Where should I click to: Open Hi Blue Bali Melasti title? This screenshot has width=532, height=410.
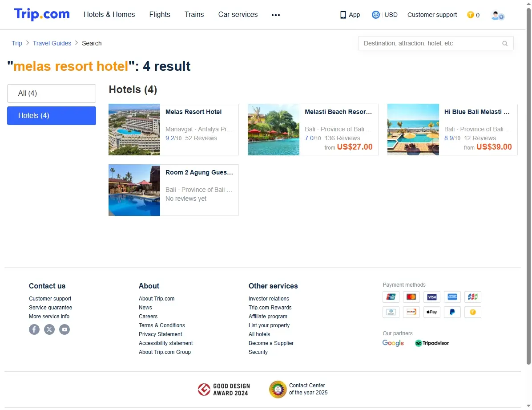point(477,112)
